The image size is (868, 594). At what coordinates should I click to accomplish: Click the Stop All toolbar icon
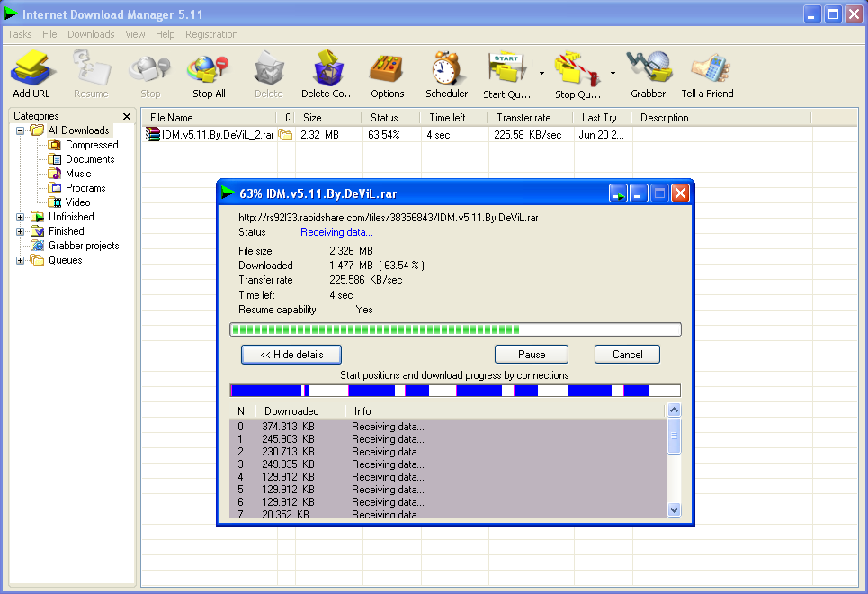209,74
